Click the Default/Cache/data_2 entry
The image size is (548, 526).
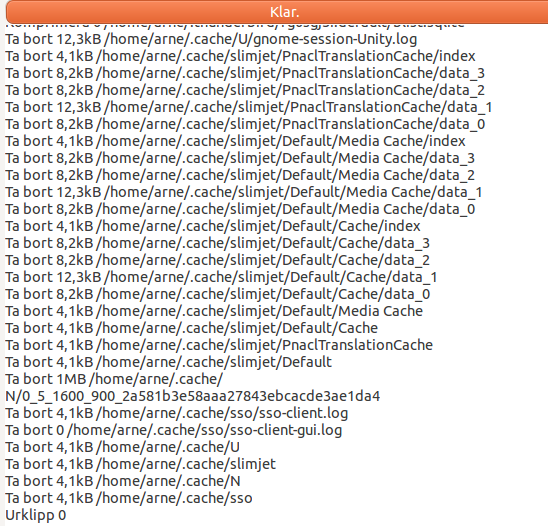click(217, 260)
